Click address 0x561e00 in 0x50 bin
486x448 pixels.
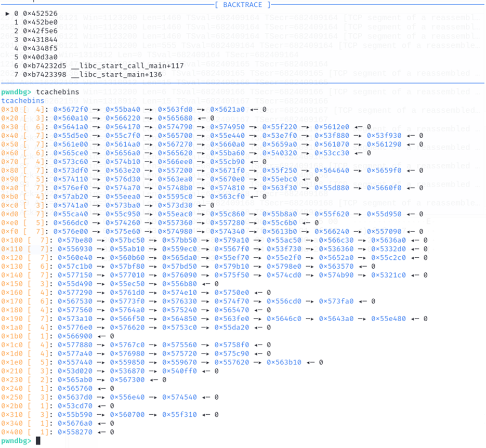pyautogui.click(x=71, y=144)
